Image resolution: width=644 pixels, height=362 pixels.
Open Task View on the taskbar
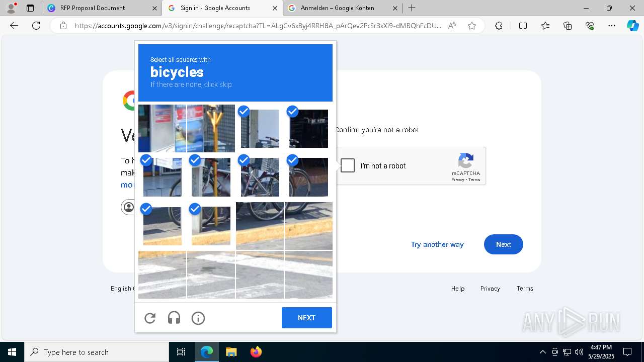(x=181, y=352)
